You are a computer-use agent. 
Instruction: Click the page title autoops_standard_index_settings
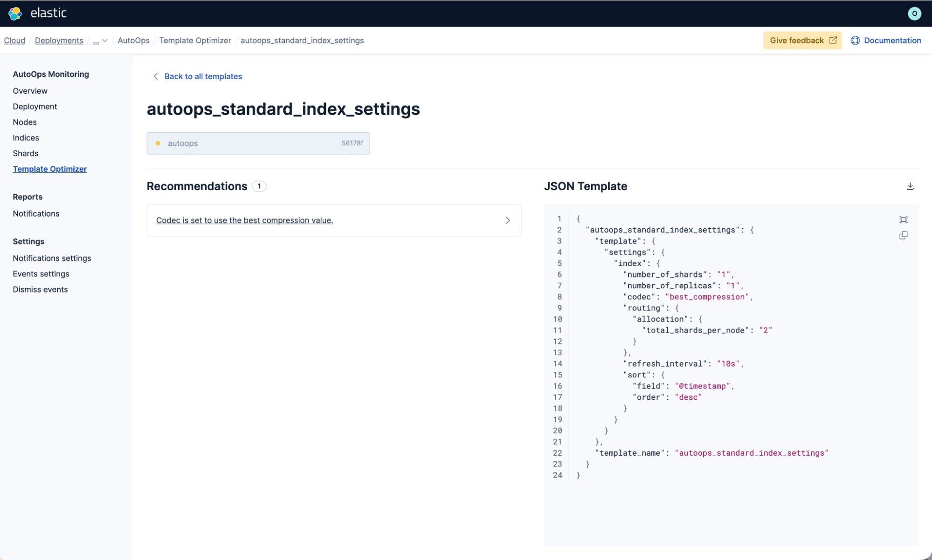click(x=283, y=109)
